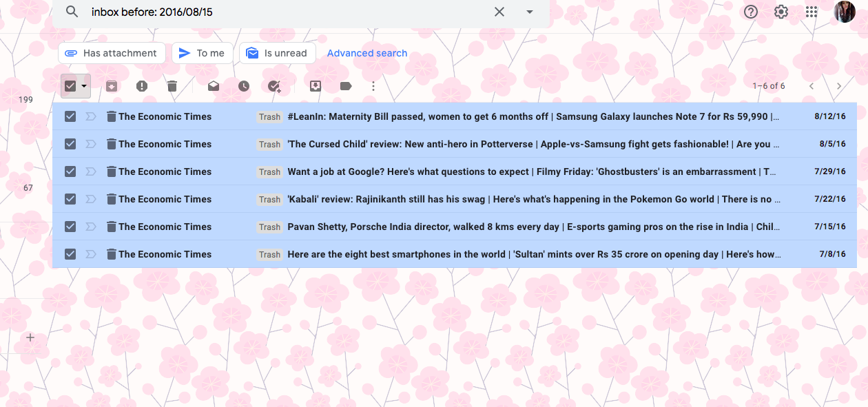868x407 pixels.
Task: Click the Trash label on the 7/22/16 email
Action: (269, 200)
